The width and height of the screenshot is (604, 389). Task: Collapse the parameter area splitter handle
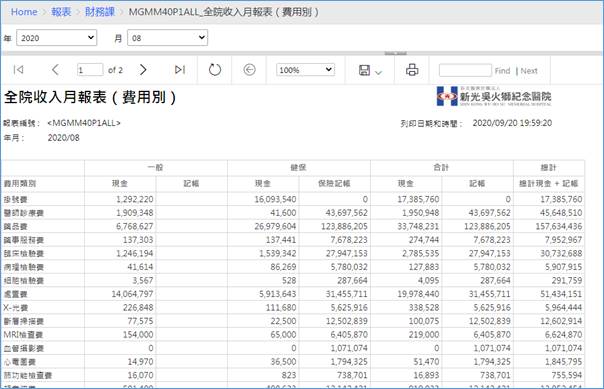pos(396,54)
